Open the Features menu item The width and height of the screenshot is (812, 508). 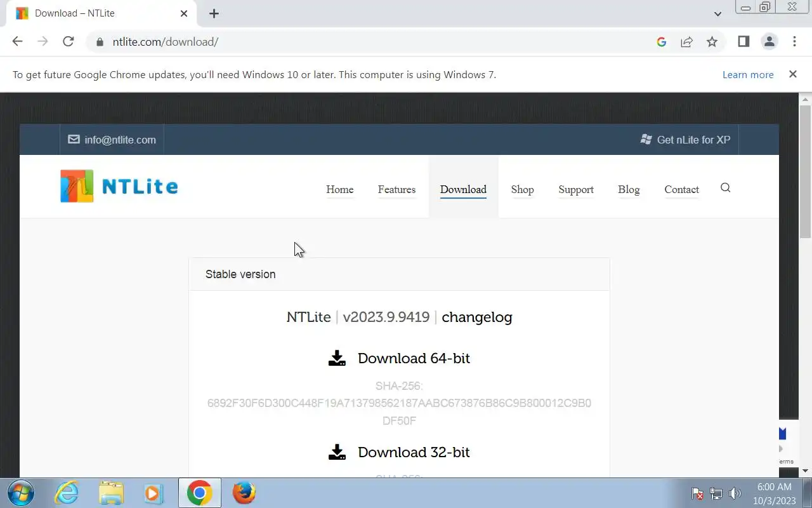pyautogui.click(x=396, y=189)
